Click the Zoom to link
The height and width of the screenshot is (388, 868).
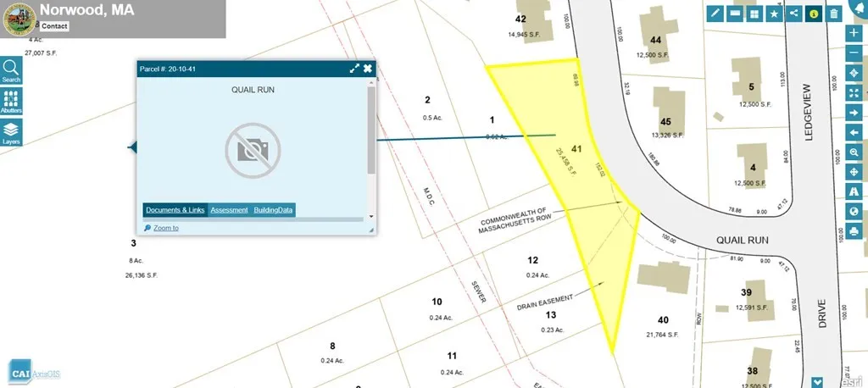click(x=165, y=228)
